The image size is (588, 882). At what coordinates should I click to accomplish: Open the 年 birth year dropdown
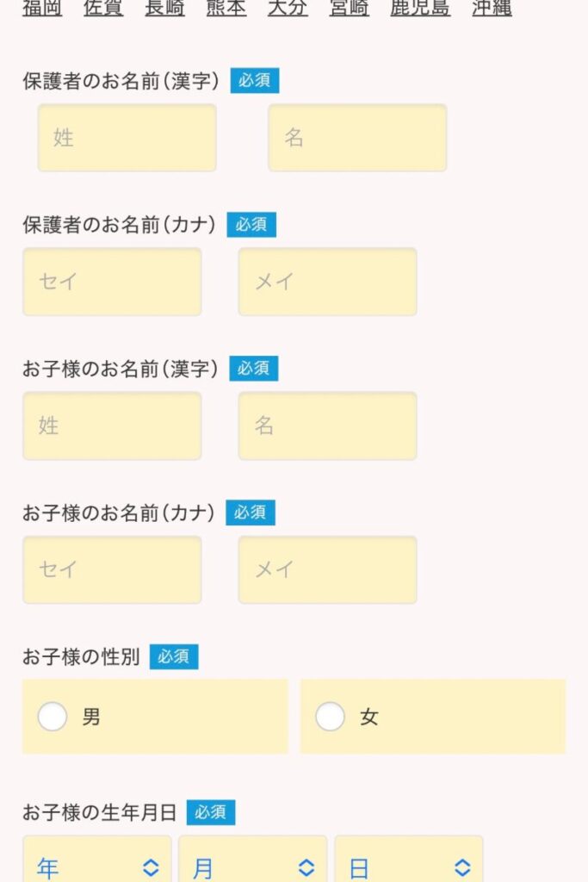coord(97,865)
